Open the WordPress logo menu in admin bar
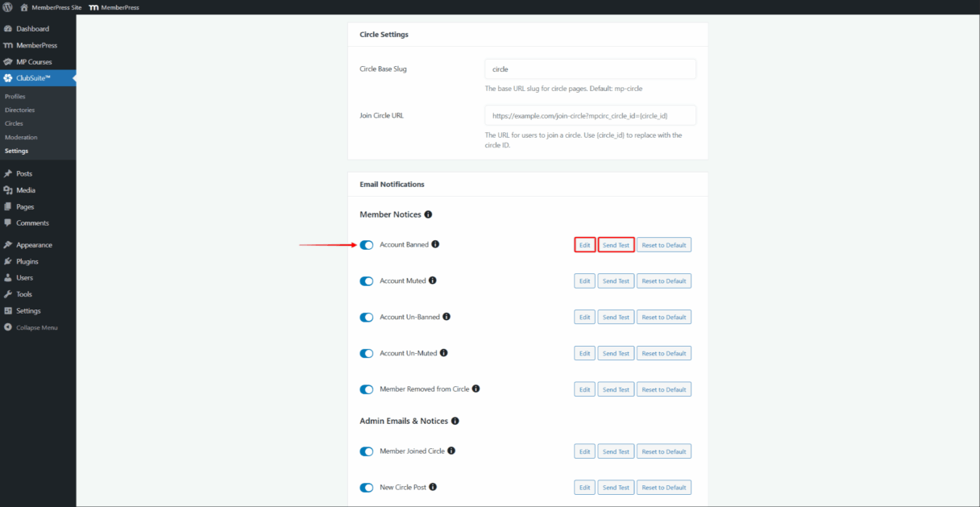Viewport: 980px width, 507px height. tap(8, 6)
